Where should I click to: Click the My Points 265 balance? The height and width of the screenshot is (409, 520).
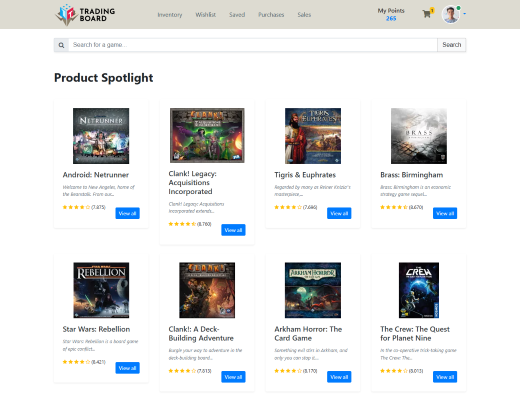(x=391, y=14)
